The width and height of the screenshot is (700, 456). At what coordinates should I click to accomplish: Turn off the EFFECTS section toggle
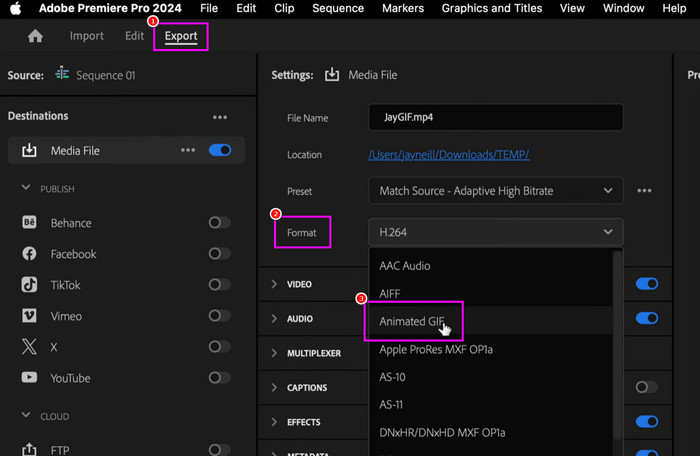pos(647,421)
